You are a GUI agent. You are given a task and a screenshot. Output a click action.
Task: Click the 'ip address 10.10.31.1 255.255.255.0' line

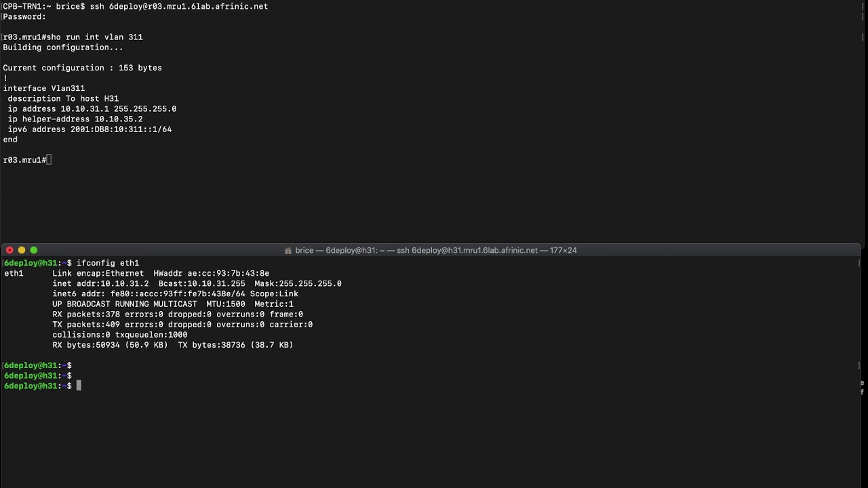(92, 108)
